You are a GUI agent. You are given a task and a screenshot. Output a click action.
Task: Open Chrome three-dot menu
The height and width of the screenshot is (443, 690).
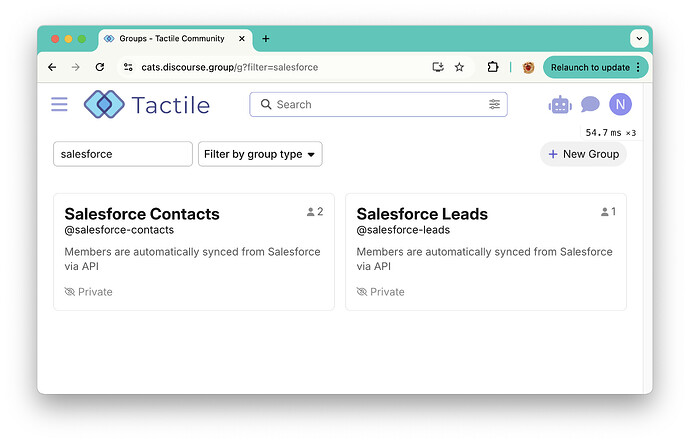tap(638, 67)
